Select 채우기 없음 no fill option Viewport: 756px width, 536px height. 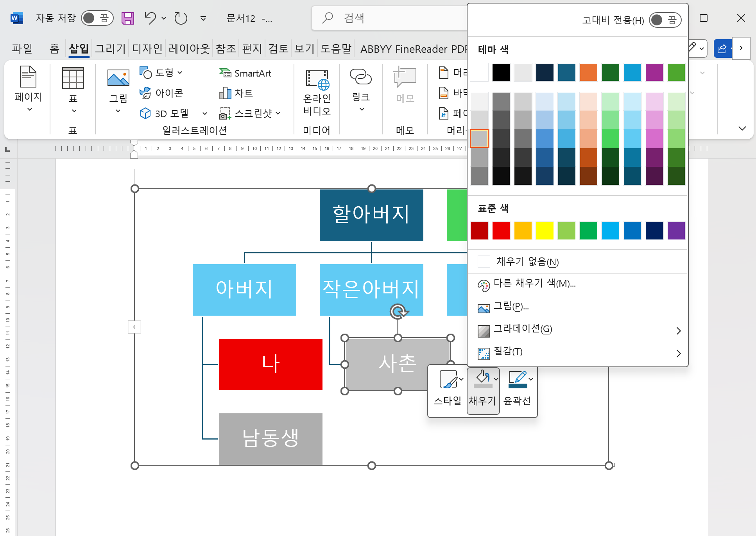527,261
